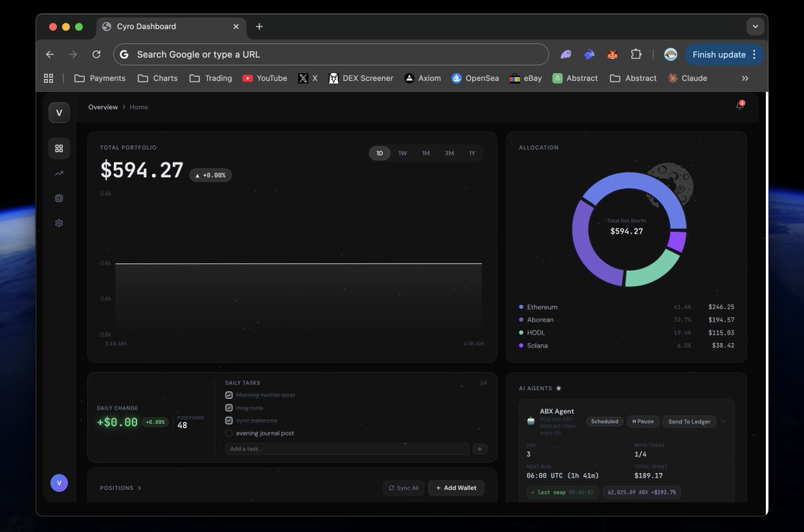804x532 pixels.
Task: Open the MetaMask fox extension
Action: click(612, 54)
